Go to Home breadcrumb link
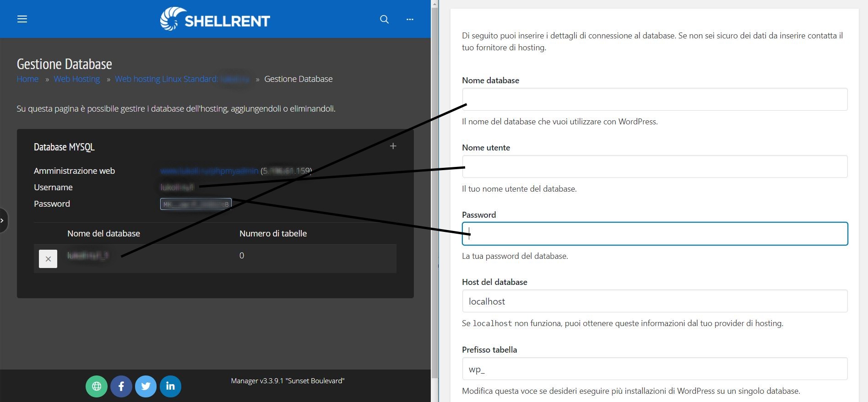The height and width of the screenshot is (402, 868). 27,79
